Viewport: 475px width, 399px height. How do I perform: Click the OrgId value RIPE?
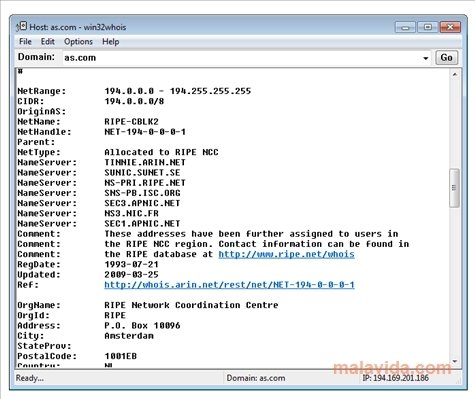115,315
